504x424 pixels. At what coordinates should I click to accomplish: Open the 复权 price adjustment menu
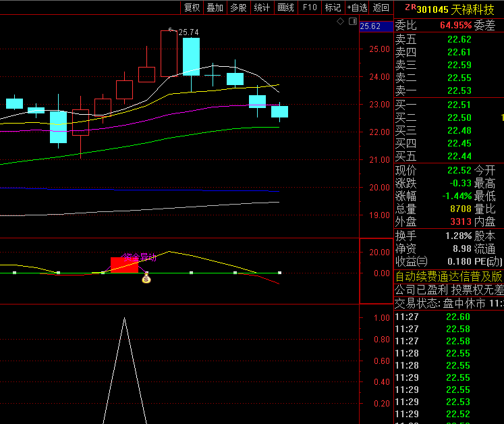[x=192, y=7]
